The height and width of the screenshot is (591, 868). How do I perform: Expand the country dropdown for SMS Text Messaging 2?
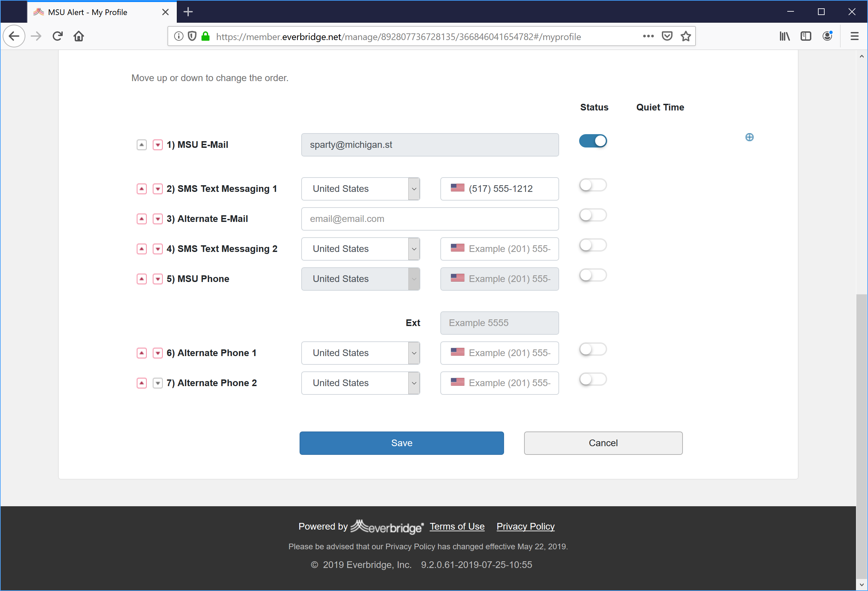413,249
